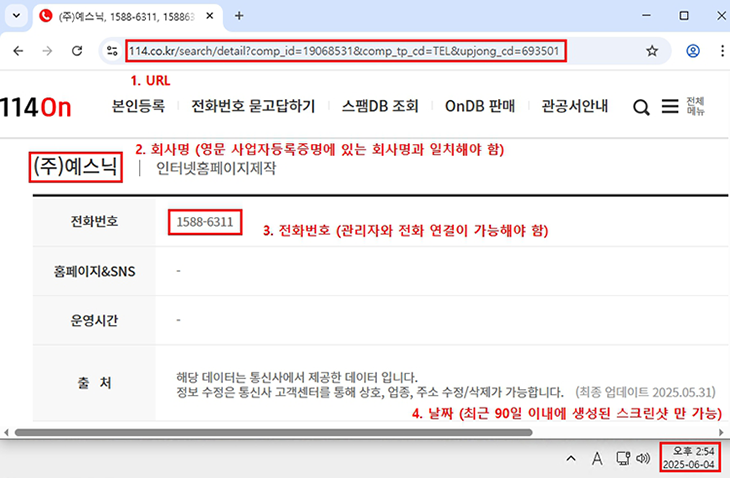Open the volume speaker tray icon

(x=643, y=458)
